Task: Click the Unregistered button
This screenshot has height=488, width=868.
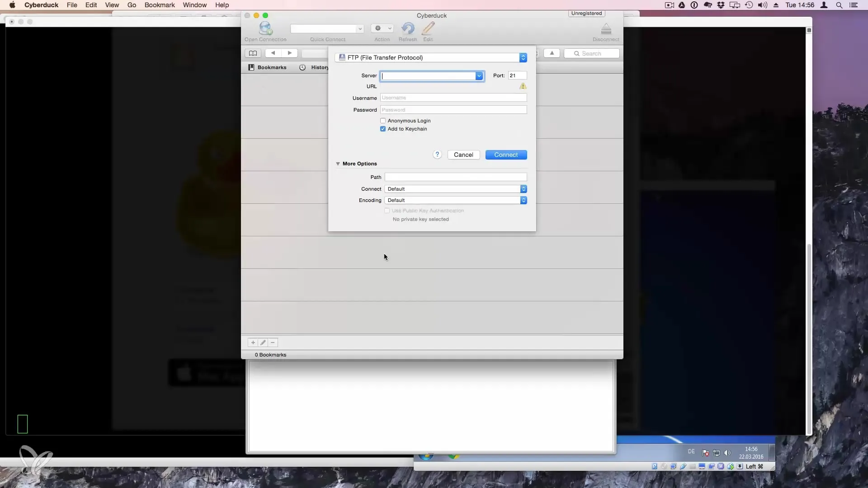Action: (586, 13)
